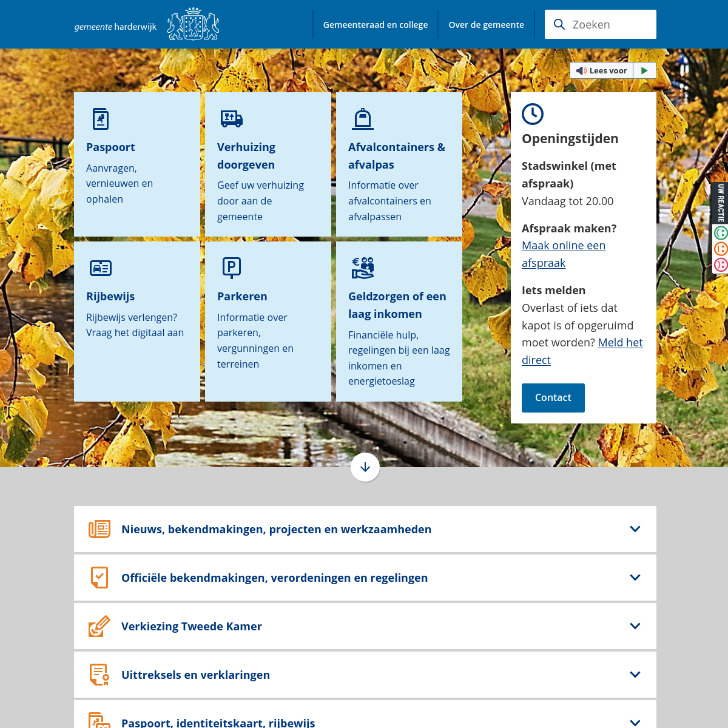Click the Zoeken search field
The image size is (728, 728).
[601, 24]
